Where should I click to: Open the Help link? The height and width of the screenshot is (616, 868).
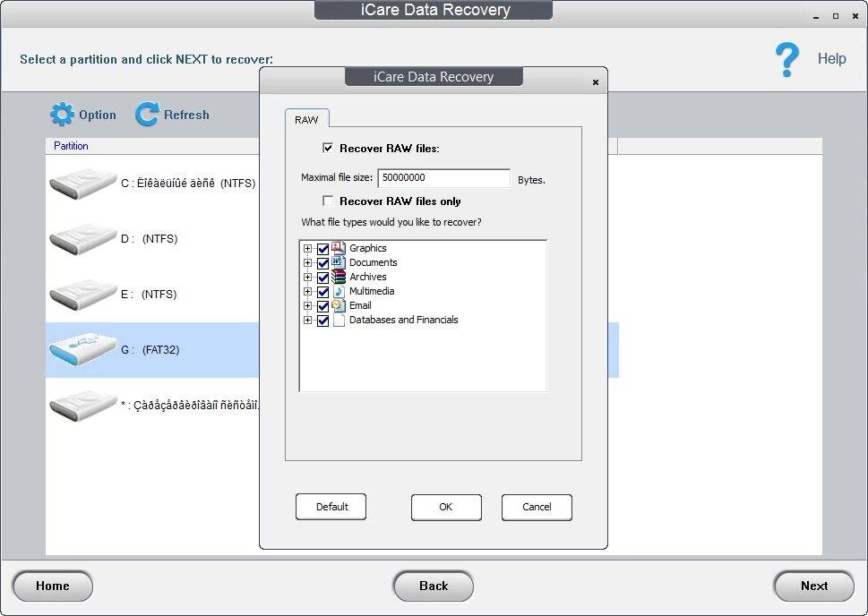831,59
